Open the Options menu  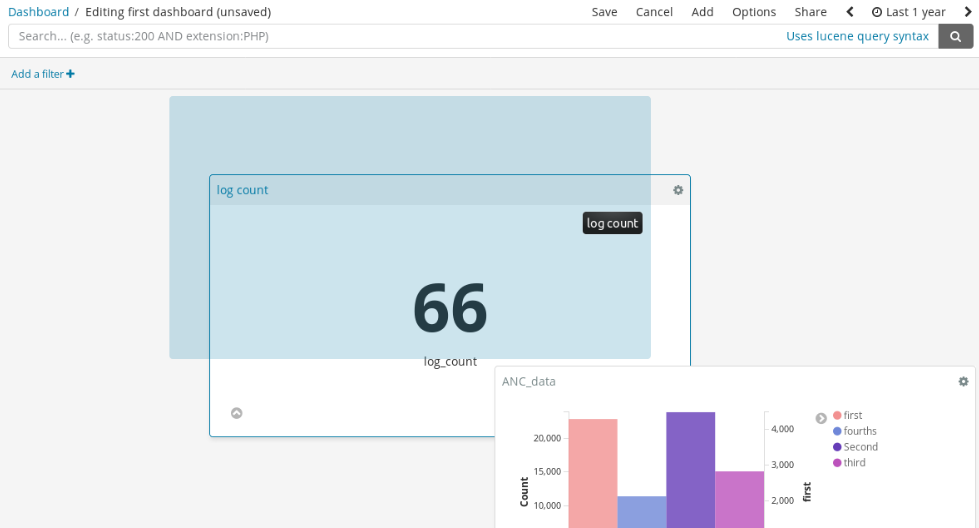[754, 12]
